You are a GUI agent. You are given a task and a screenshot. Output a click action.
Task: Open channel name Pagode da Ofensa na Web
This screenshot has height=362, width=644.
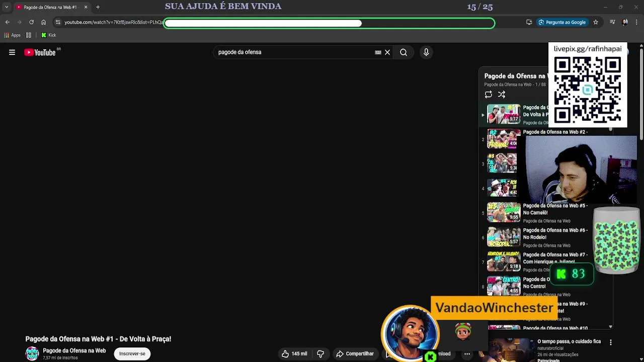[x=74, y=350]
